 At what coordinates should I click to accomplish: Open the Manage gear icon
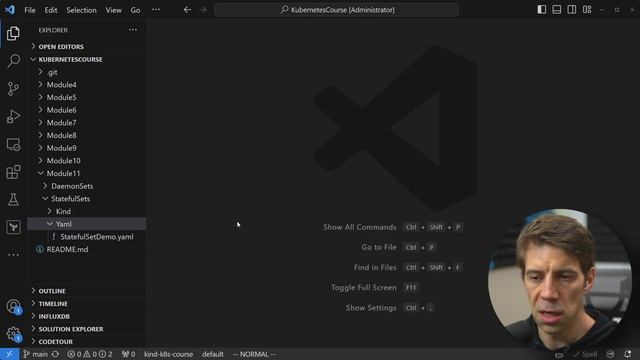tap(13, 334)
